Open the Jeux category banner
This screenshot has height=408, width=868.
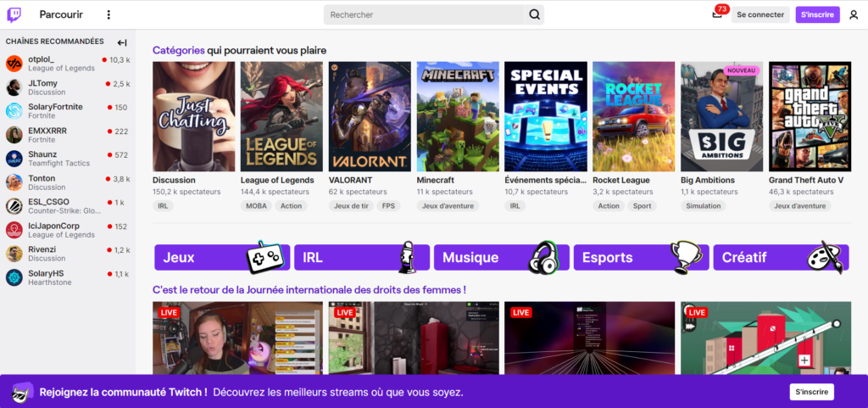tap(222, 257)
